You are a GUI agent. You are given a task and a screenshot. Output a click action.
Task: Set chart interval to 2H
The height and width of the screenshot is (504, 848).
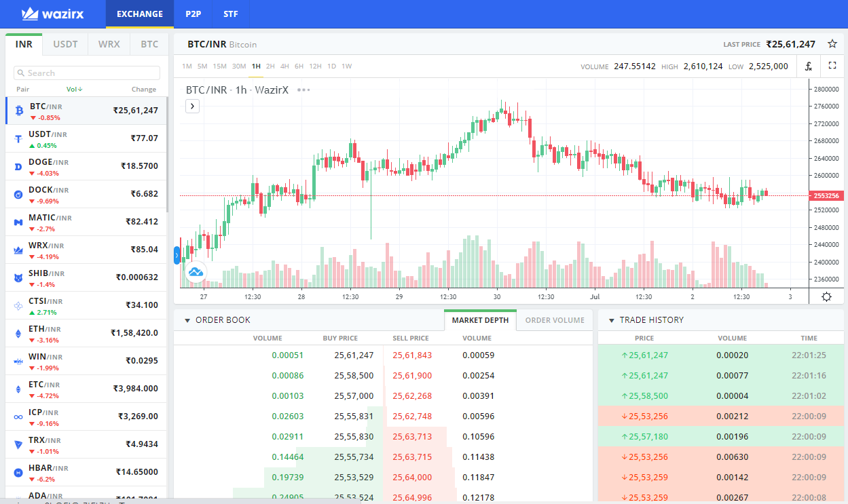click(270, 66)
